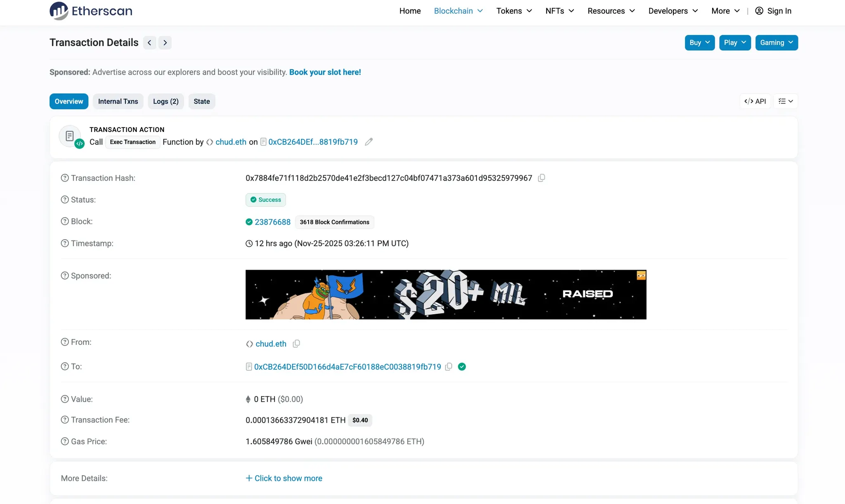Copy the chud.eth From address
The height and width of the screenshot is (504, 845).
(296, 344)
